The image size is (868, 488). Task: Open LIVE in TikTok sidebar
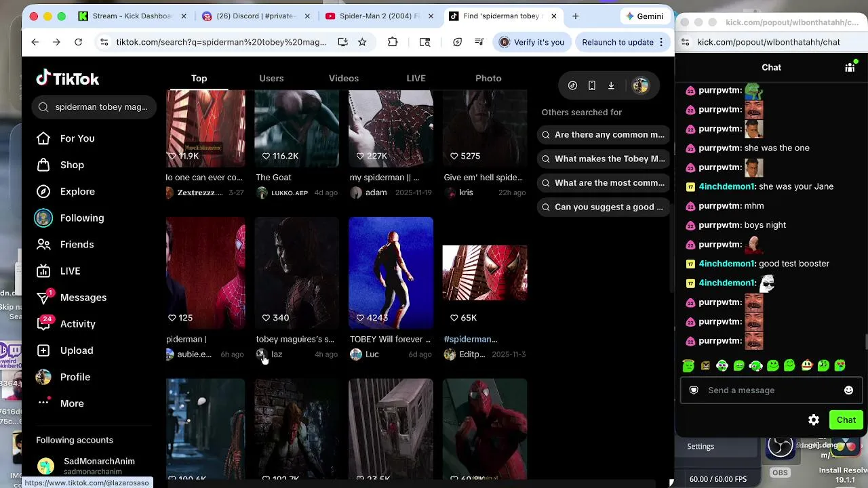point(58,270)
